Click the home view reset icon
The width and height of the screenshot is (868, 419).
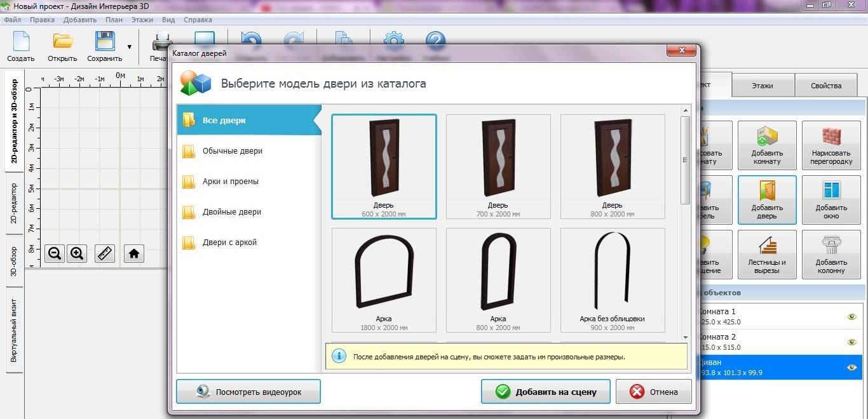pyautogui.click(x=133, y=254)
